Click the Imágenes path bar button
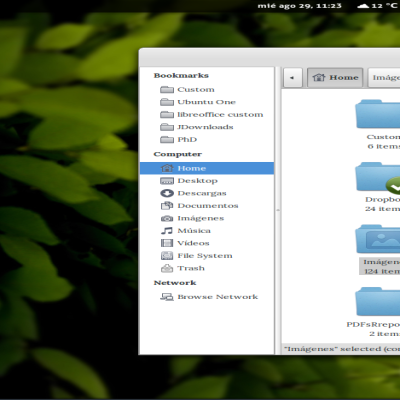 coord(384,78)
